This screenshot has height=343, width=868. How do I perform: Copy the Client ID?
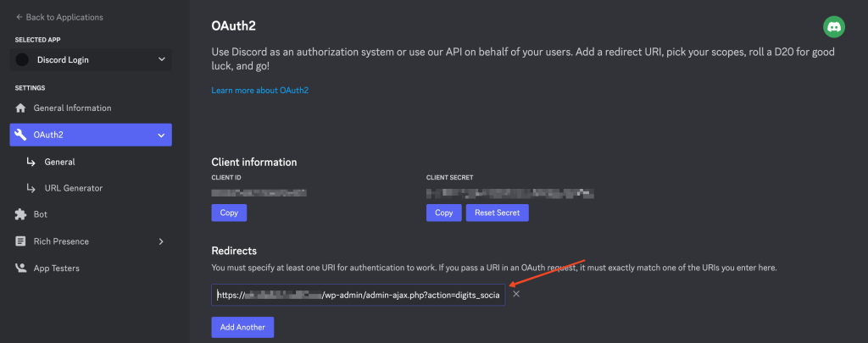[229, 213]
